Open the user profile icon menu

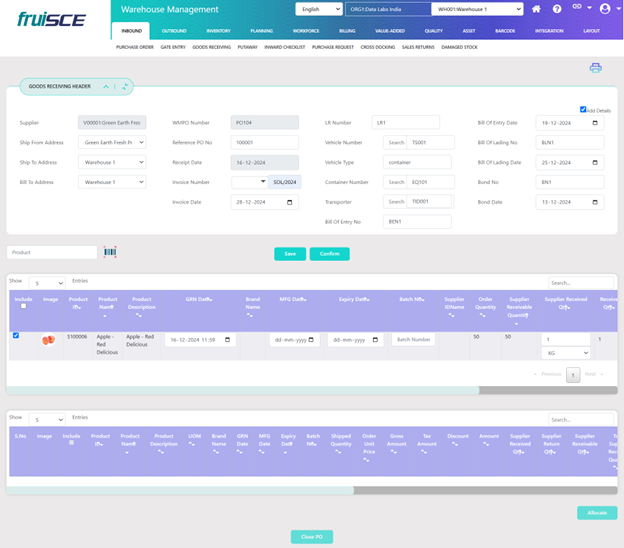tap(604, 9)
